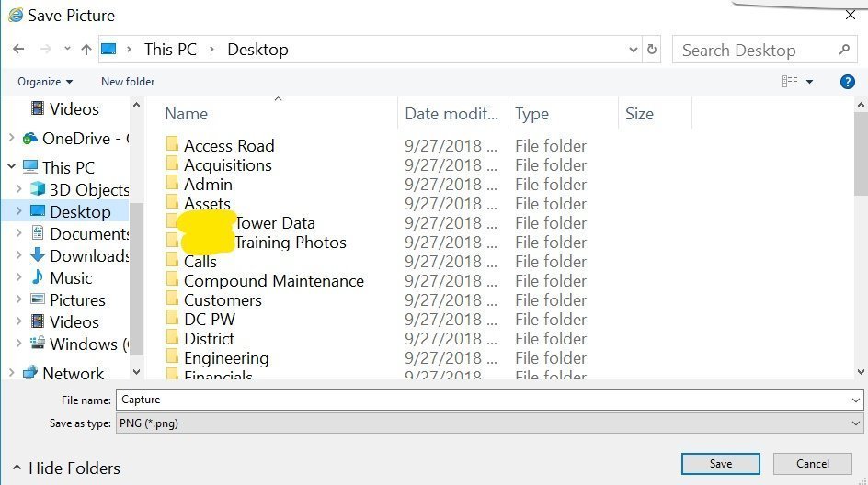Select the 'Tower Data' folder
Screen dimensions: 868x485
click(241, 223)
